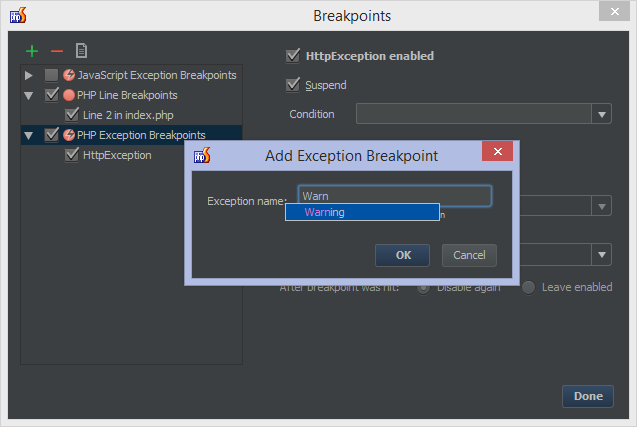Image resolution: width=637 pixels, height=427 pixels.
Task: Select 'JavaScript Exception Breakpoints' row text
Action: click(x=157, y=75)
